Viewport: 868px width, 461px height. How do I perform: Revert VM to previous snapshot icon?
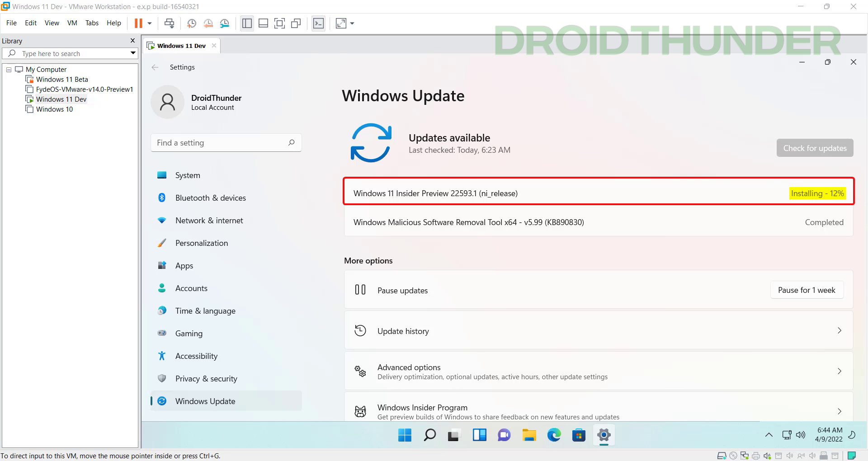coord(208,23)
